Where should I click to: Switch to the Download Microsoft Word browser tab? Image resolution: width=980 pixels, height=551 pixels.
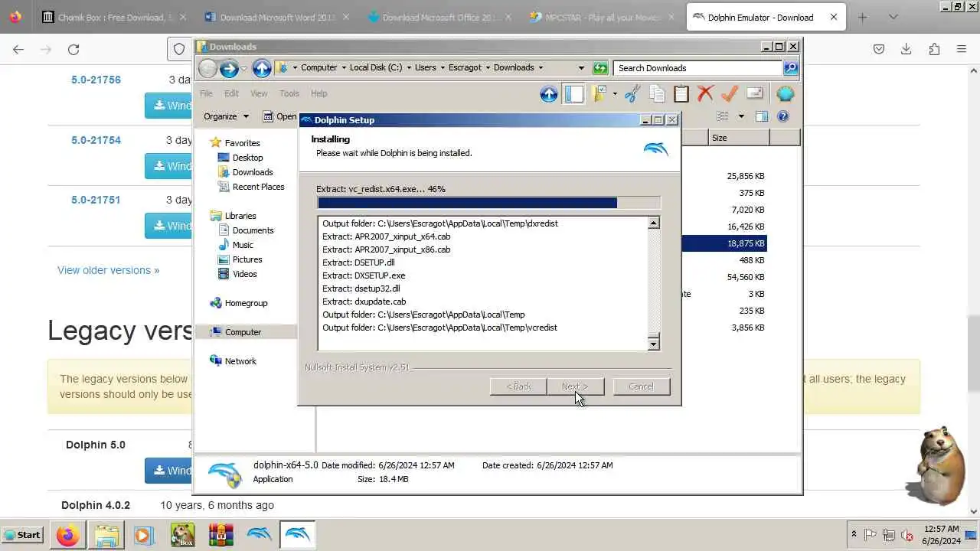pyautogui.click(x=276, y=17)
